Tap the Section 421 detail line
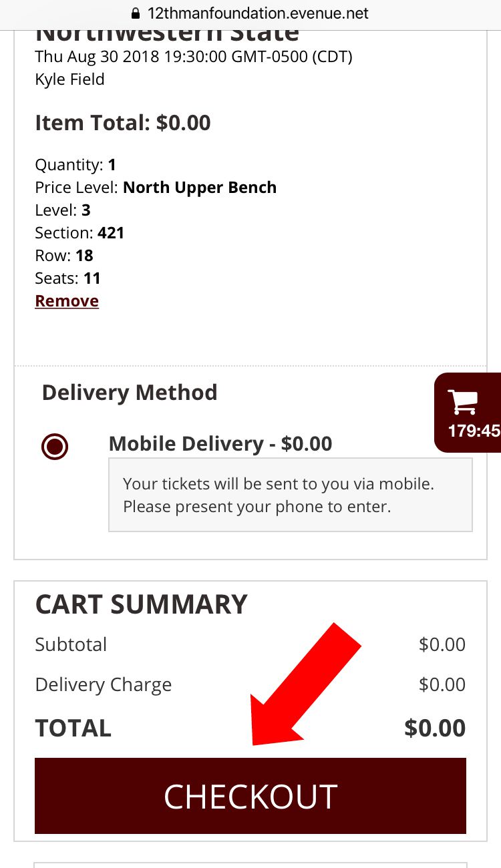 pyautogui.click(x=79, y=233)
